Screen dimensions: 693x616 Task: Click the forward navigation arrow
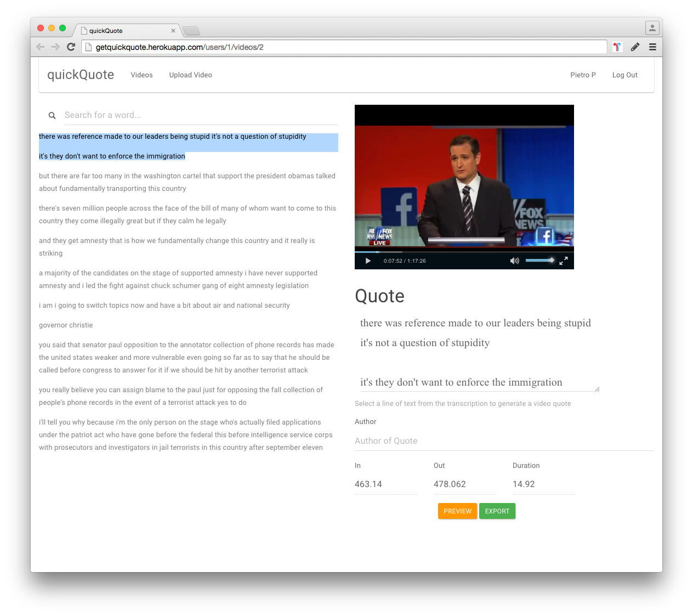[55, 47]
